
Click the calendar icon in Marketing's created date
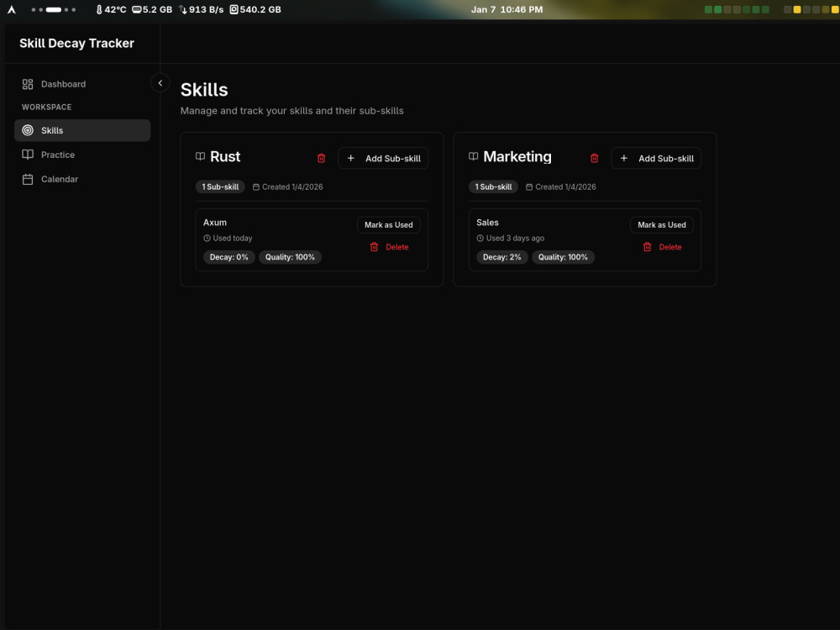click(x=529, y=187)
